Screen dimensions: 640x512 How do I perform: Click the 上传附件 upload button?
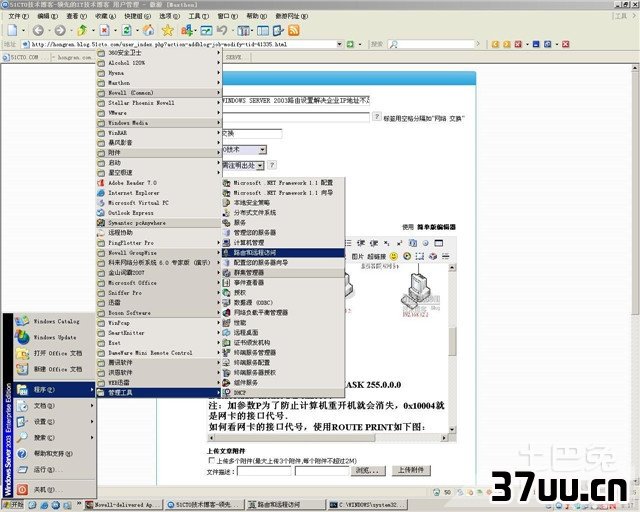click(x=411, y=470)
